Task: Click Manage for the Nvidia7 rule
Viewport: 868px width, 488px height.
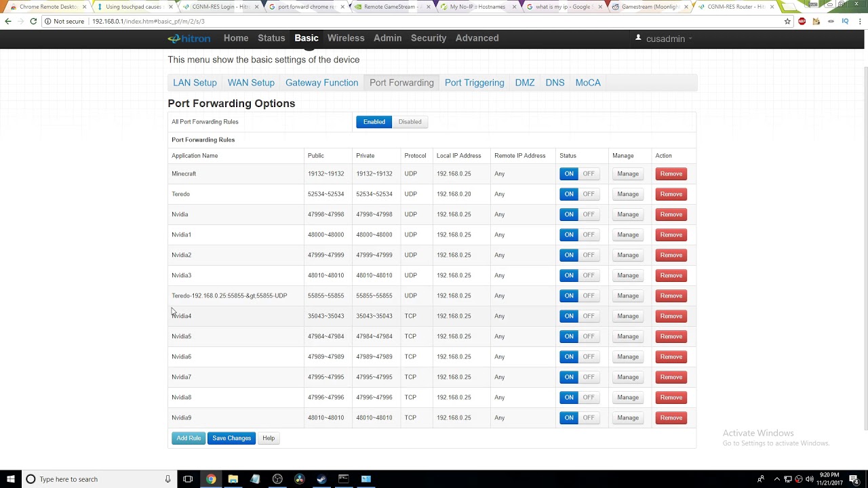Action: point(628,377)
